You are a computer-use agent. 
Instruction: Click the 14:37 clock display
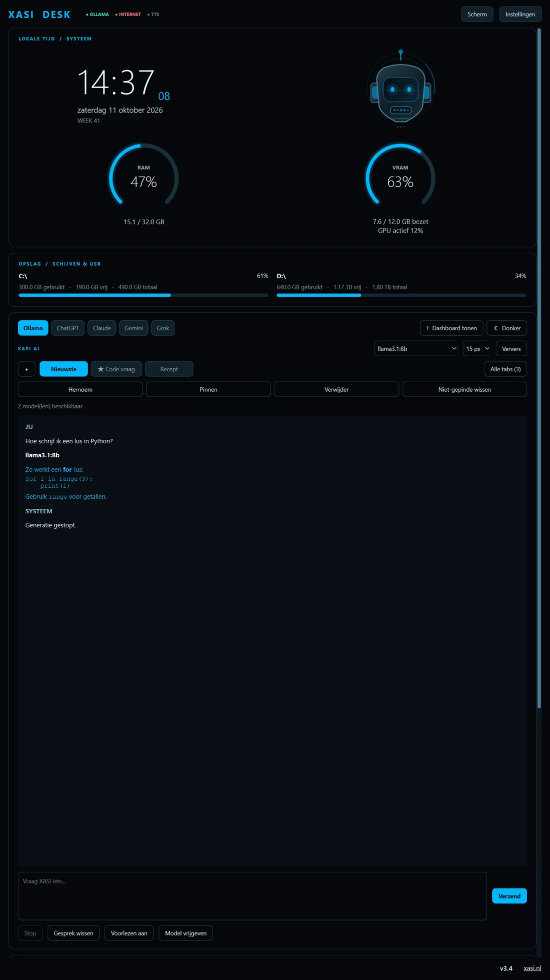pyautogui.click(x=116, y=83)
